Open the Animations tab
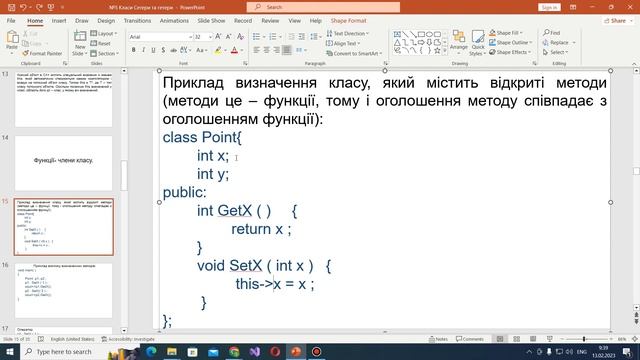The height and width of the screenshot is (360, 640). pyautogui.click(x=174, y=20)
